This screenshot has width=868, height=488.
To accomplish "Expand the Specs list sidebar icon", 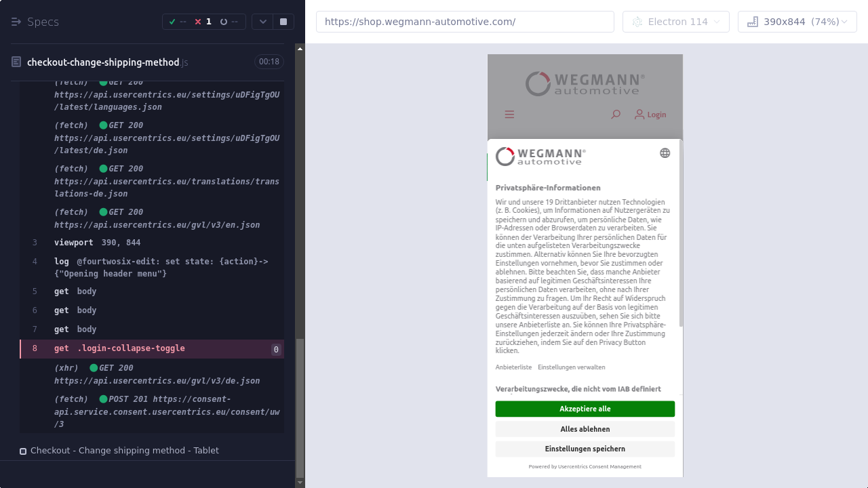I will [16, 22].
